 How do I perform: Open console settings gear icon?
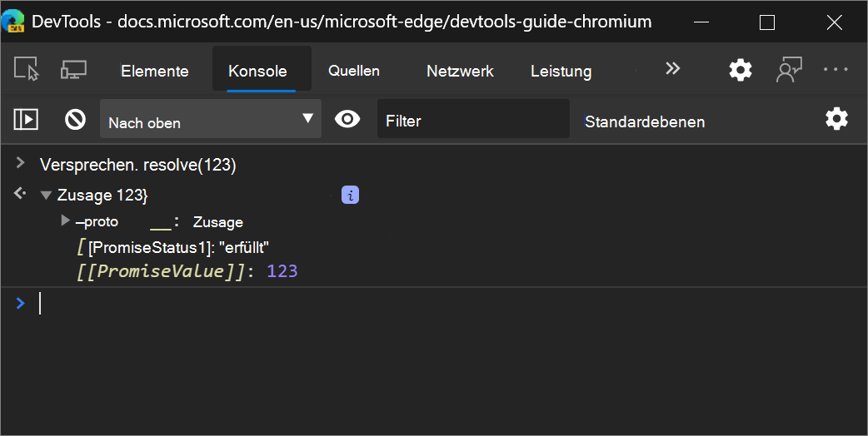coord(836,119)
